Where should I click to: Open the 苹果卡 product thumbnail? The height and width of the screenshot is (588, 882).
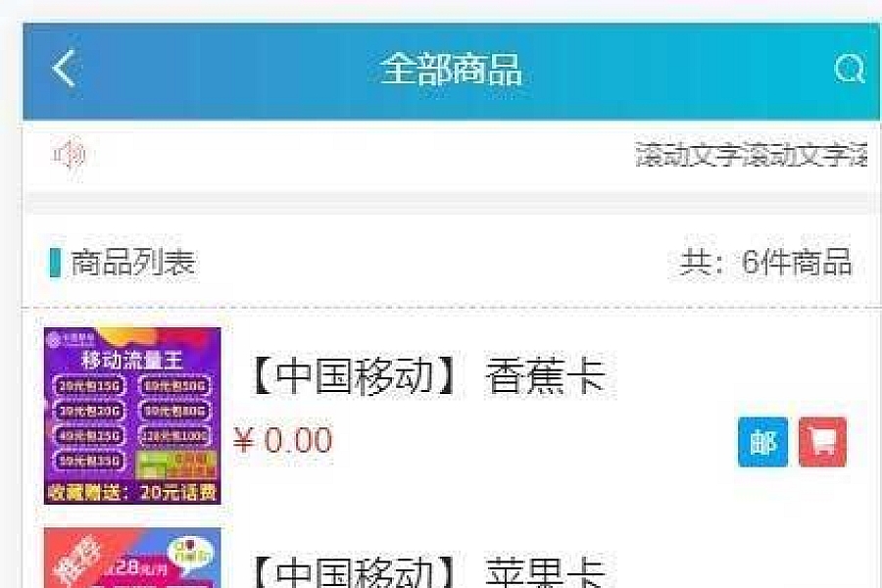point(132,559)
